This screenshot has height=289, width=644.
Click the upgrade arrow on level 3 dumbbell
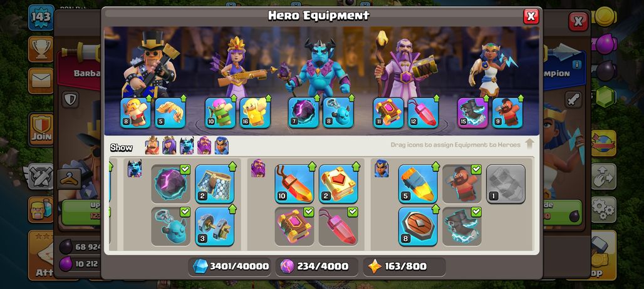tap(232, 209)
